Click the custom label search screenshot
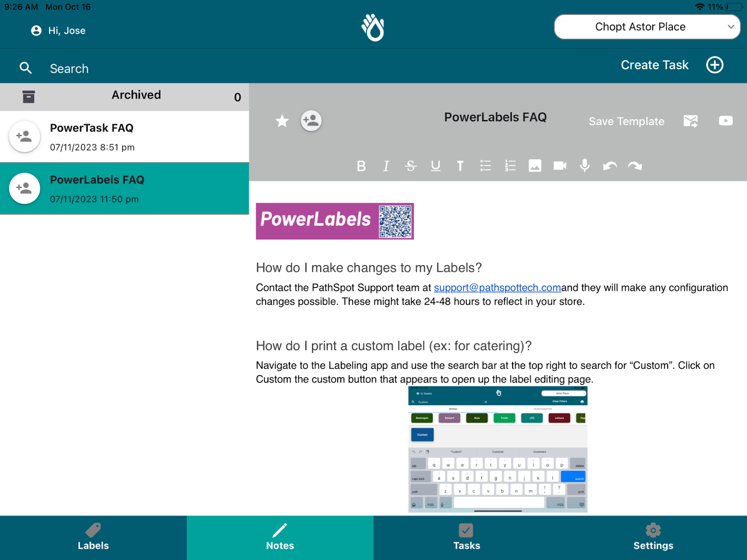Viewport: 747px width, 560px height. (498, 449)
